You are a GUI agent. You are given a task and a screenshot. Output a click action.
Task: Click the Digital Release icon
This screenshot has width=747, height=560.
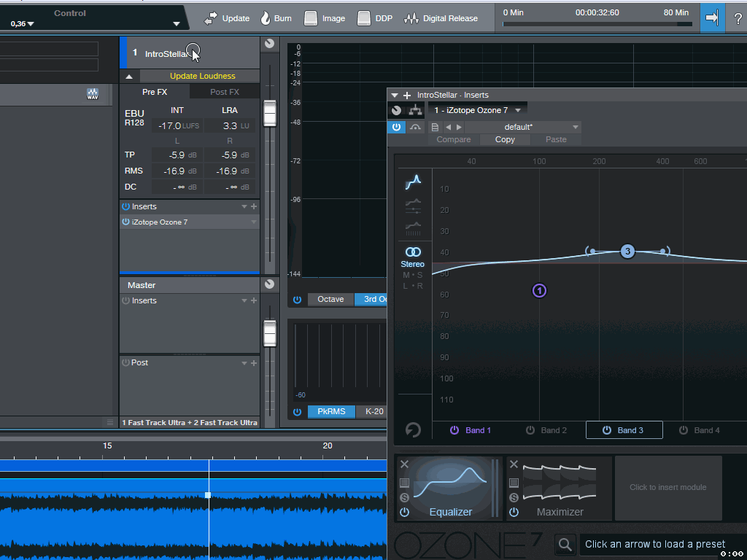[x=411, y=18]
